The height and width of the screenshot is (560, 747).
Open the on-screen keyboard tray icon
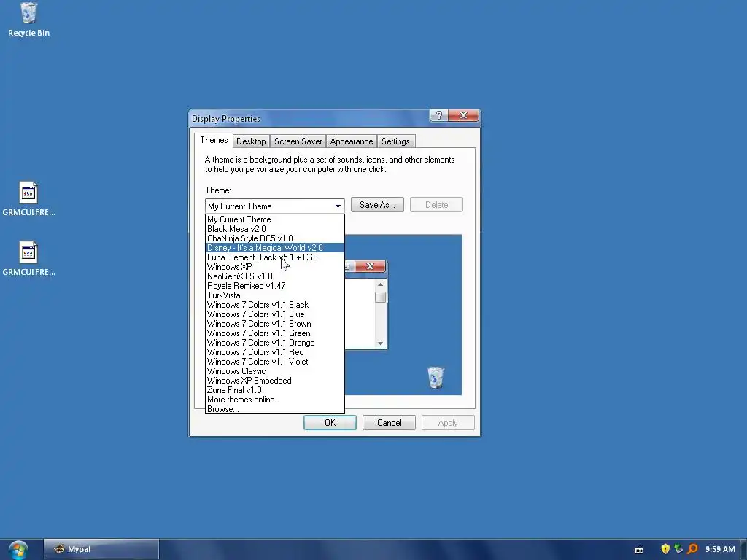click(x=639, y=550)
